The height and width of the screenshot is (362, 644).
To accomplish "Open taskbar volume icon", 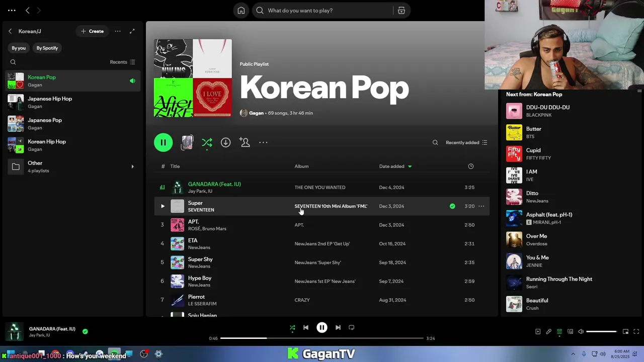I will [x=603, y=354].
